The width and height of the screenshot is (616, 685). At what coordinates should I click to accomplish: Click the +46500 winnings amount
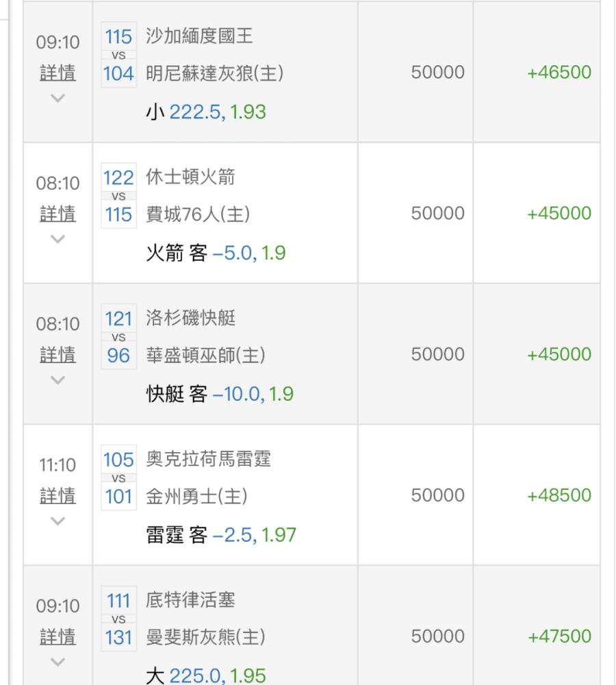[559, 72]
